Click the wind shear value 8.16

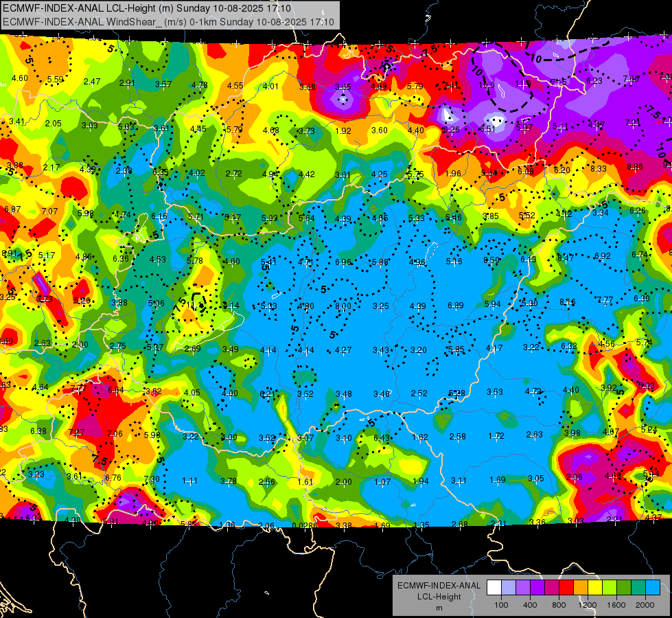[568, 302]
